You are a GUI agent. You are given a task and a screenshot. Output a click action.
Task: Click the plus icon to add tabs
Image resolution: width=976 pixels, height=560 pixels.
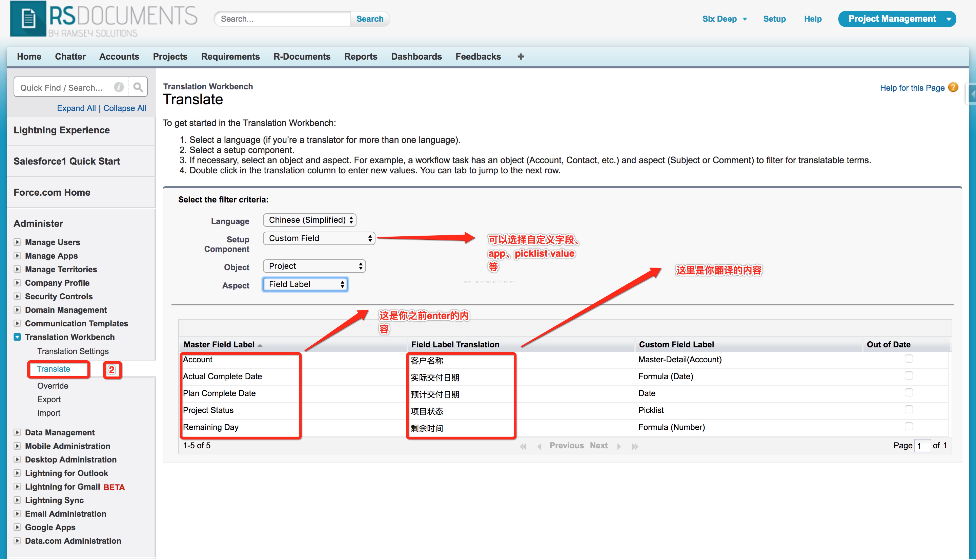[x=520, y=57]
